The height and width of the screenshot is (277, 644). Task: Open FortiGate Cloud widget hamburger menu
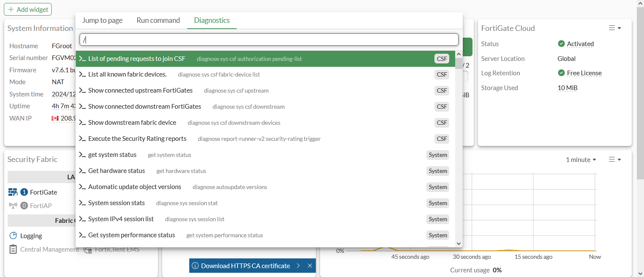615,28
